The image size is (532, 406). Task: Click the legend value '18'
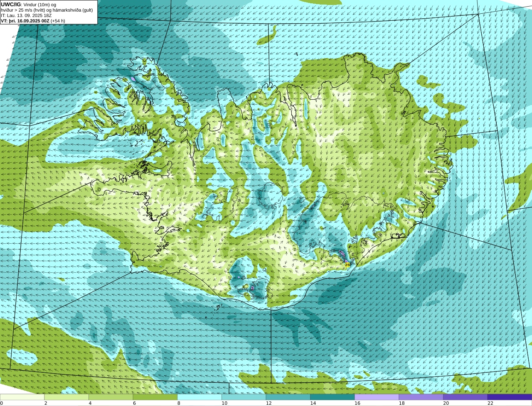pyautogui.click(x=401, y=403)
